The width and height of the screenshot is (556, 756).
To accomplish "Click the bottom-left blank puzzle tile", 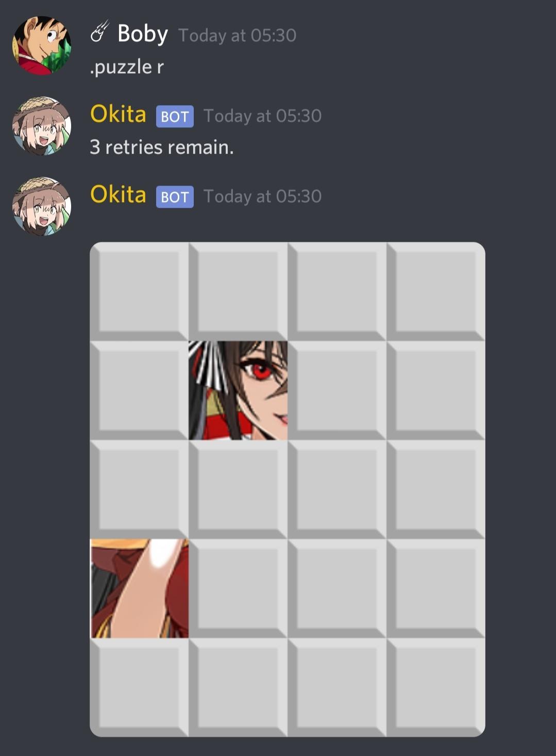I will (x=139, y=687).
